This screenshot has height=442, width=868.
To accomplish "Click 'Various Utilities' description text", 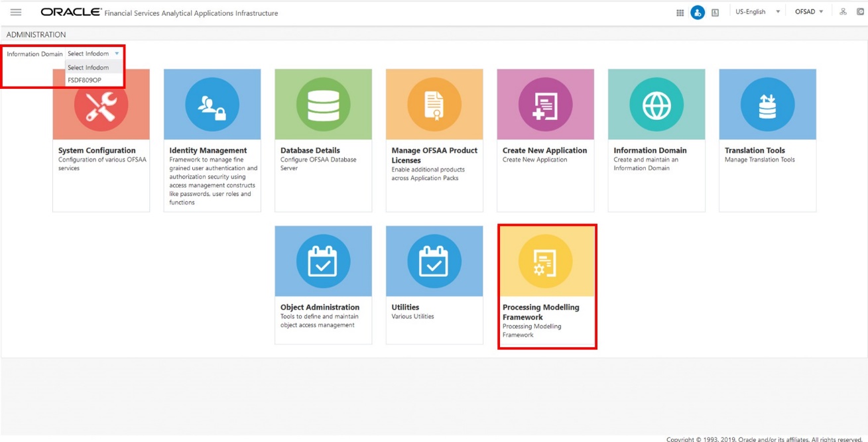I will pyautogui.click(x=412, y=317).
